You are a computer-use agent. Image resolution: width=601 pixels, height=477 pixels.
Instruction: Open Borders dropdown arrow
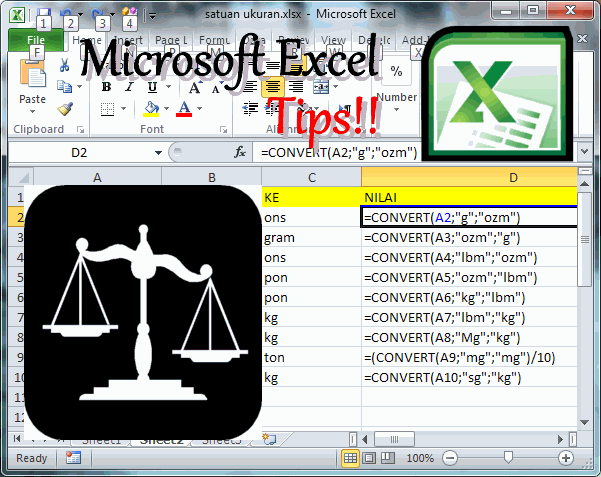coord(123,109)
